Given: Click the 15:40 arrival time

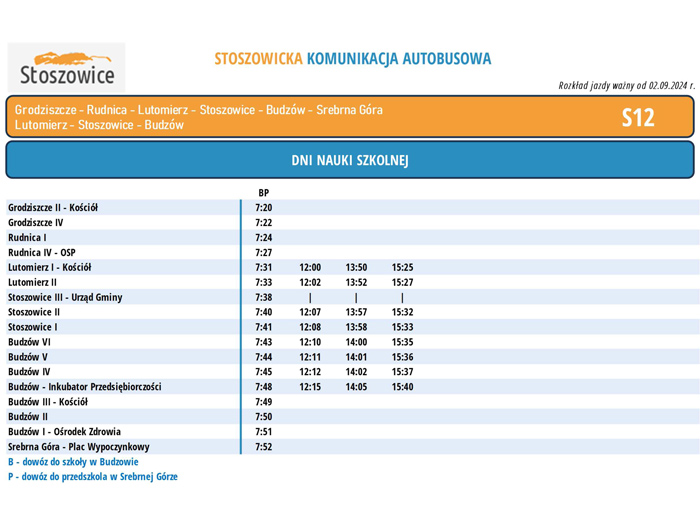Looking at the screenshot, I should coord(402,387).
